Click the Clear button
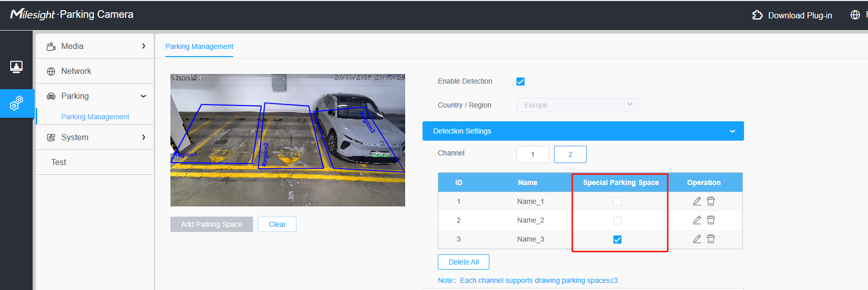Image resolution: width=868 pixels, height=290 pixels. click(277, 224)
